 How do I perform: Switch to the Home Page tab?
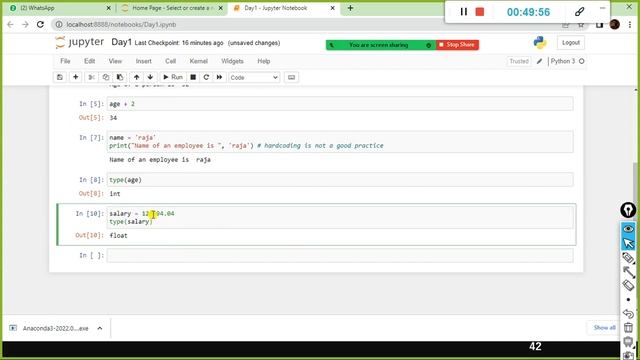click(171, 8)
